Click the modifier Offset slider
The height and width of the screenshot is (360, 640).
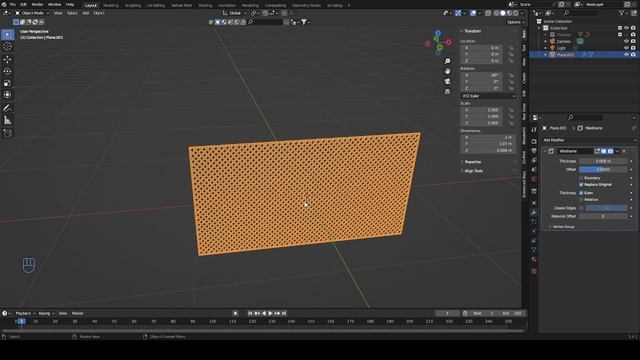click(603, 169)
